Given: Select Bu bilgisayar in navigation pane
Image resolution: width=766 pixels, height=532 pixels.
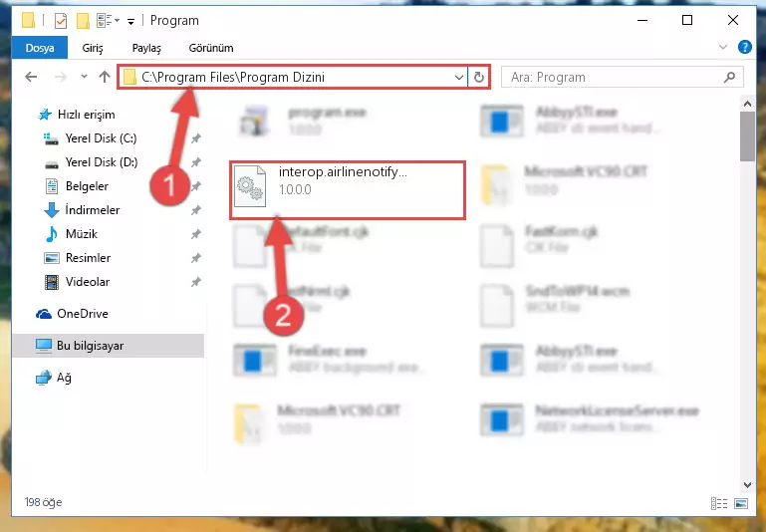Looking at the screenshot, I should point(108,346).
